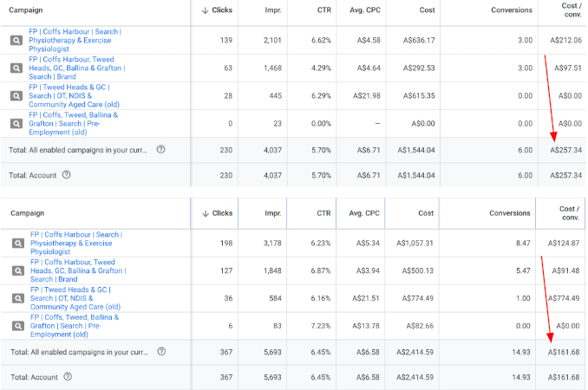Sort by Clicks in the lower table header
The height and width of the screenshot is (390, 588).
pos(217,213)
